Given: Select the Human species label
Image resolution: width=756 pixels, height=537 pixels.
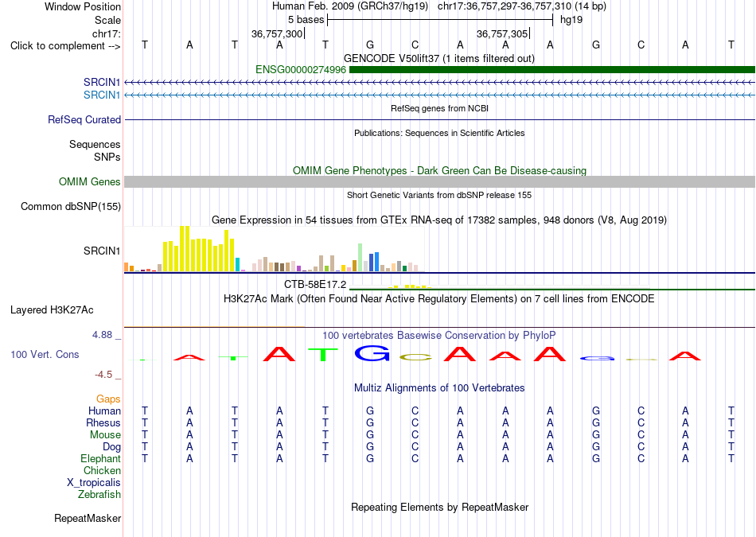Looking at the screenshot, I should pos(104,411).
